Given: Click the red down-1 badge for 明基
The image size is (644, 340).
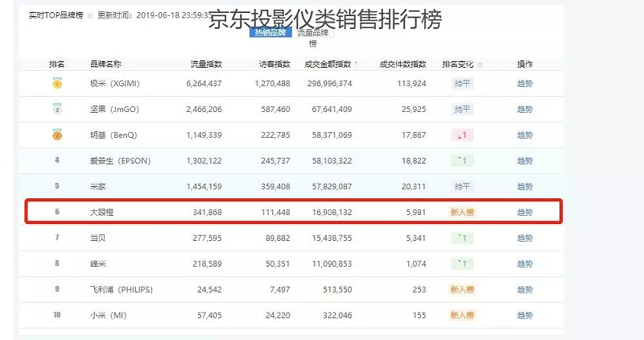Looking at the screenshot, I should click(462, 135).
